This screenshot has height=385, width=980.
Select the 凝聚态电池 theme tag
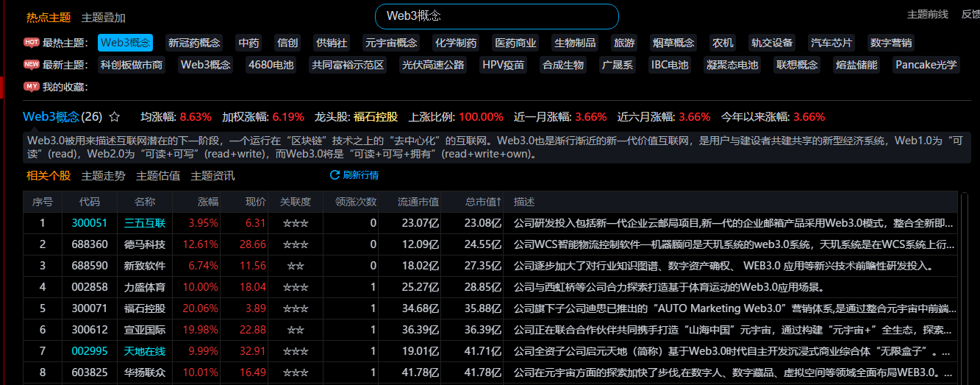click(x=732, y=65)
